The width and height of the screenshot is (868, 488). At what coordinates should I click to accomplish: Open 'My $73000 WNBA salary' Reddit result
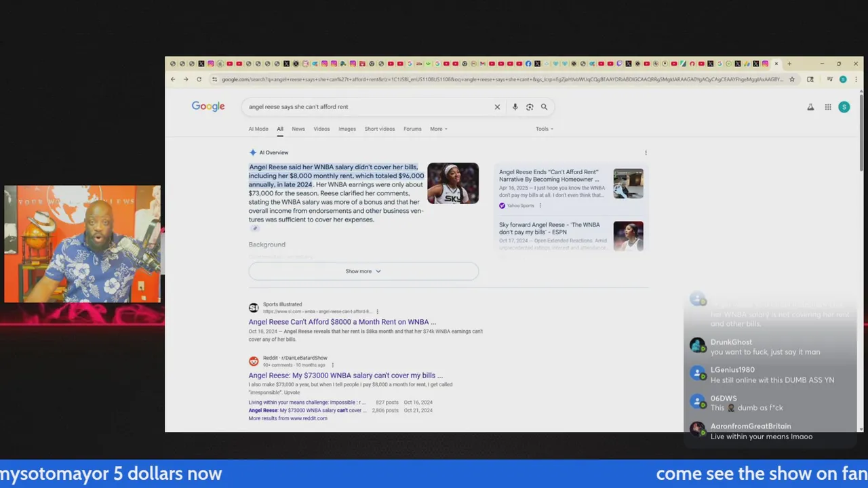pos(346,375)
